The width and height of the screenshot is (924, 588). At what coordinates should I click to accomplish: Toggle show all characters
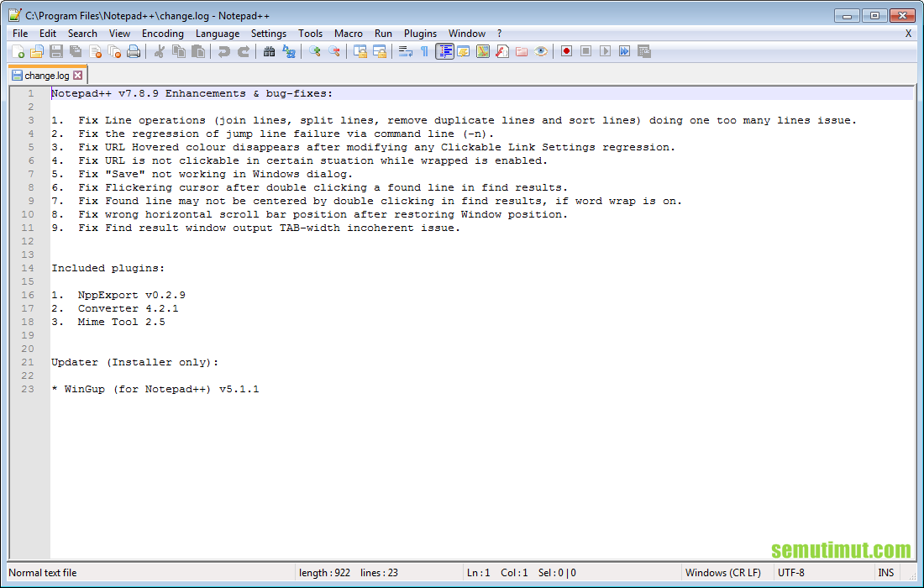coord(424,50)
